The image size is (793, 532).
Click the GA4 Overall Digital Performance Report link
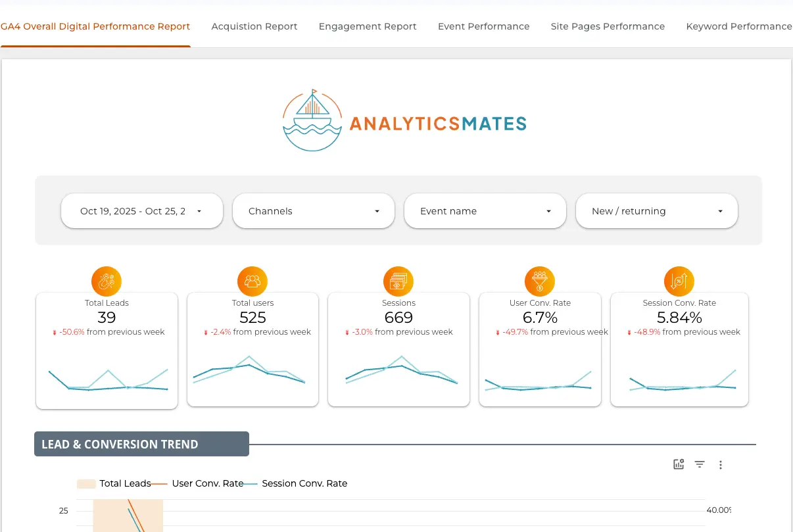pyautogui.click(x=95, y=26)
